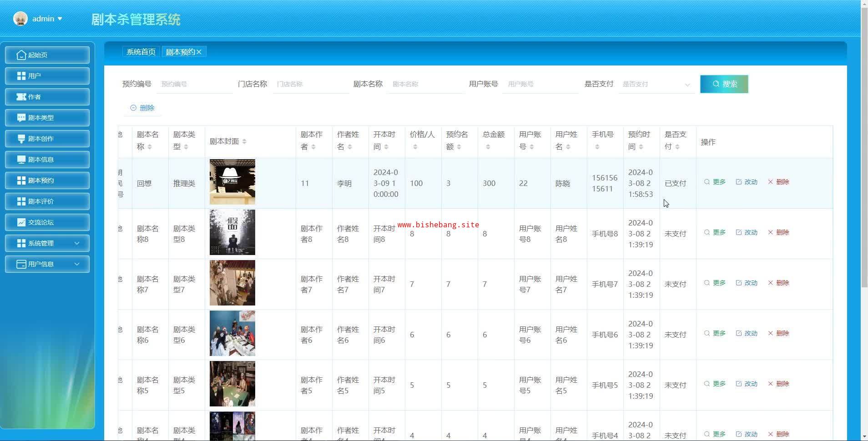868x441 pixels.
Task: Focus the 门店名称 search field
Action: click(x=310, y=84)
